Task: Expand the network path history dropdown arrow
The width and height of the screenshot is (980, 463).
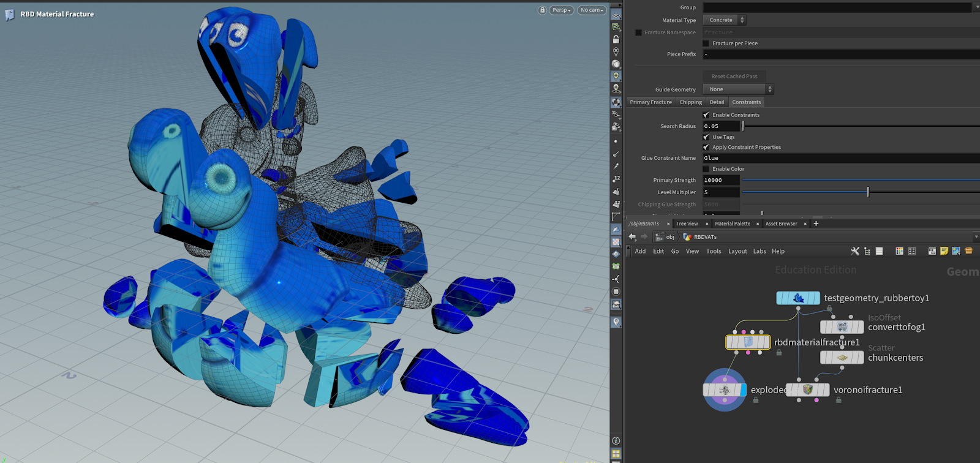Action: 976,237
